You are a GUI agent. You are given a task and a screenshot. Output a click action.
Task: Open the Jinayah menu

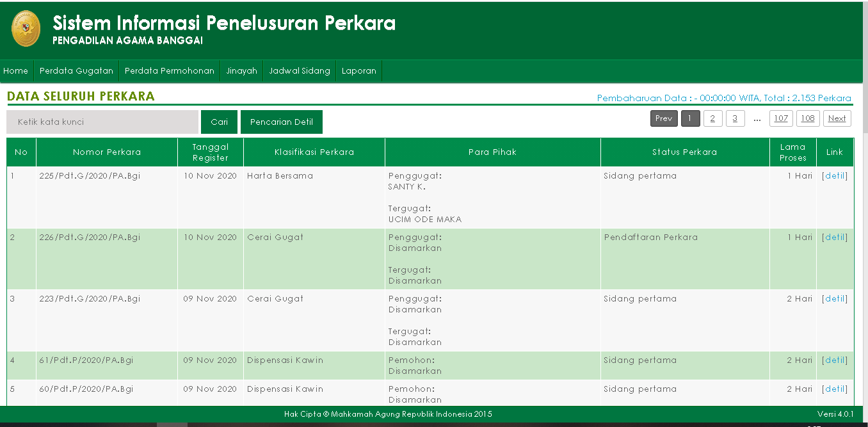(241, 71)
